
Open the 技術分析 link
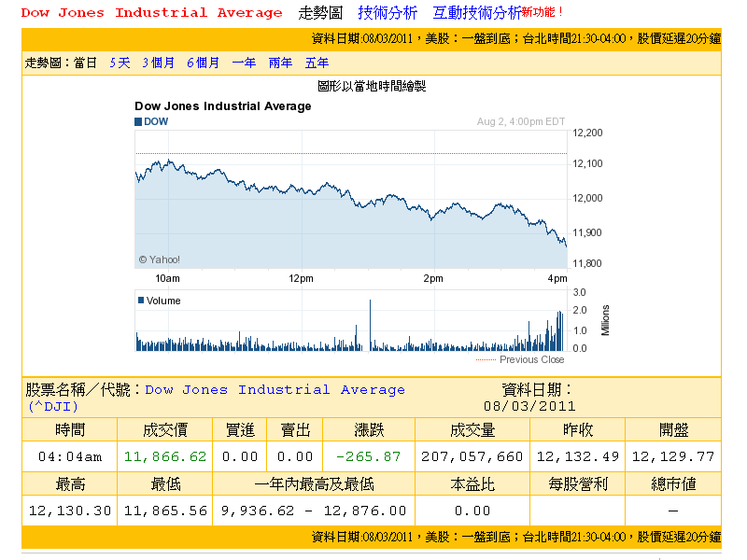(388, 12)
